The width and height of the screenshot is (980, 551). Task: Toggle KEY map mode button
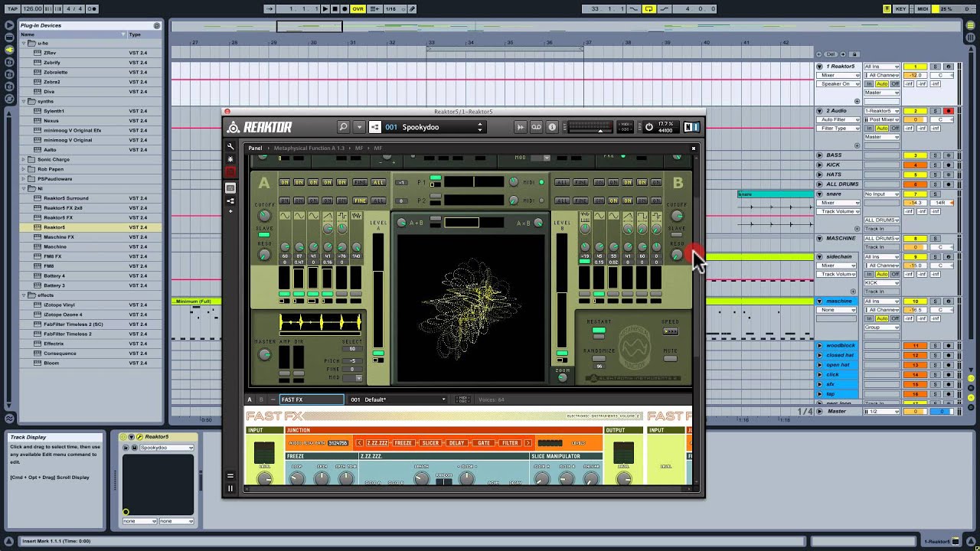[x=900, y=9]
